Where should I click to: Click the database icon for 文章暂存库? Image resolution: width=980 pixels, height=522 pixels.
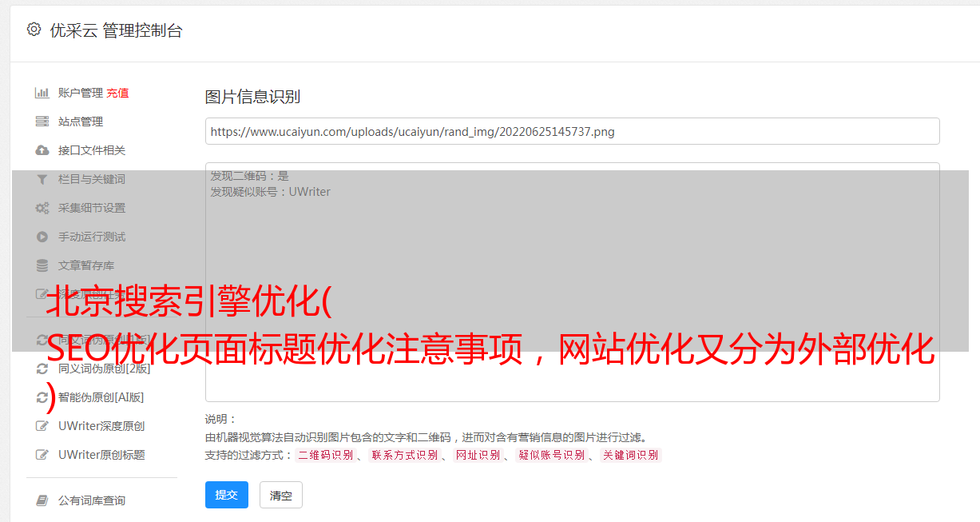[42, 265]
